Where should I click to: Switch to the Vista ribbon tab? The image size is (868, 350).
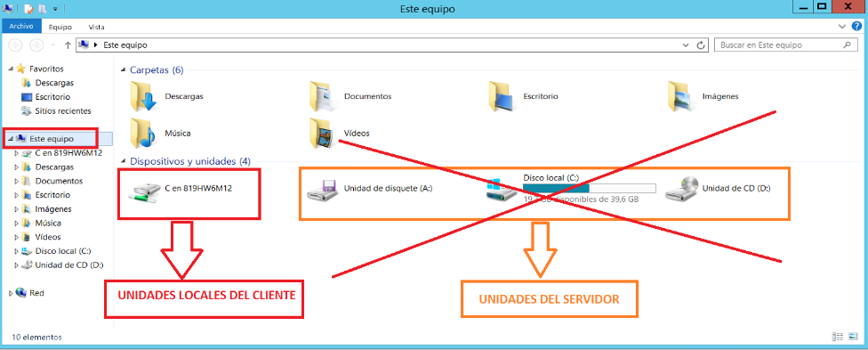click(x=96, y=27)
